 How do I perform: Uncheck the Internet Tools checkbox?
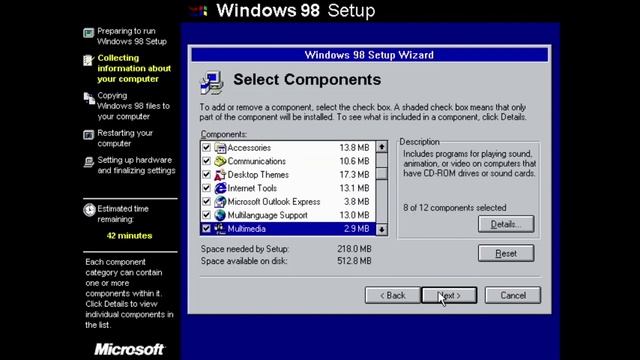tap(207, 188)
